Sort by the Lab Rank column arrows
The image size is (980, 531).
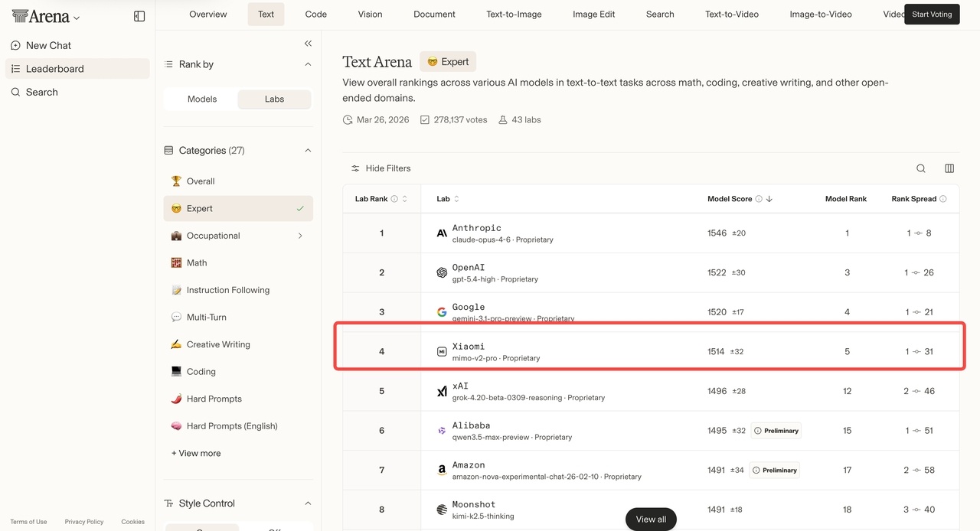click(404, 199)
